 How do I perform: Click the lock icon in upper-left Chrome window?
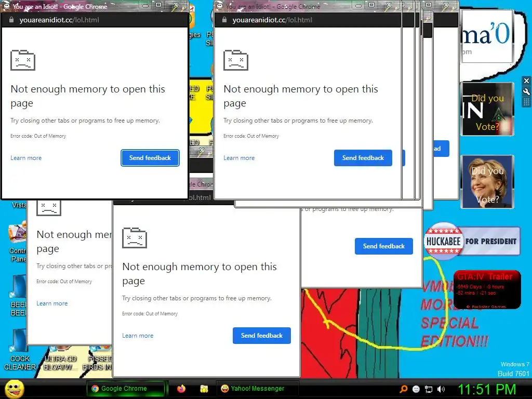11,20
